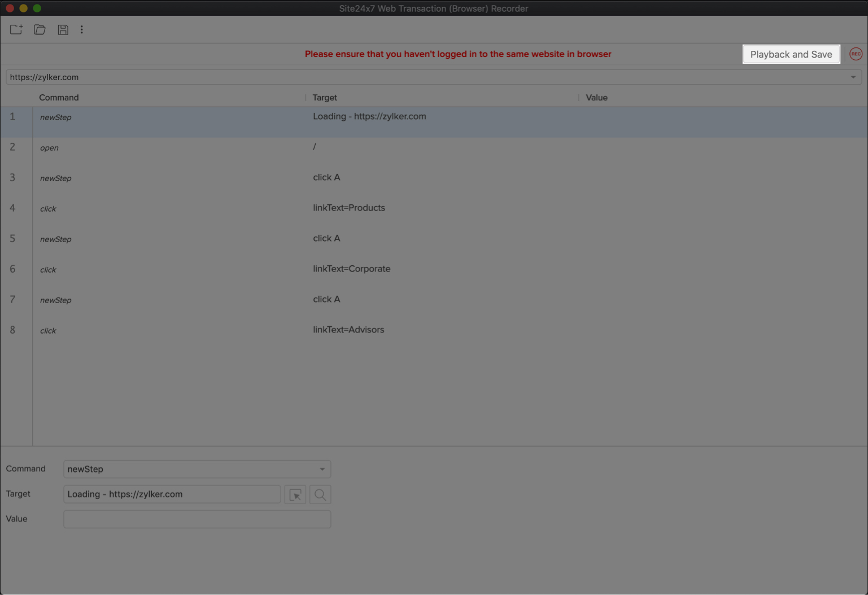Viewport: 868px width, 595px height.
Task: Click the Value column header
Action: [596, 98]
